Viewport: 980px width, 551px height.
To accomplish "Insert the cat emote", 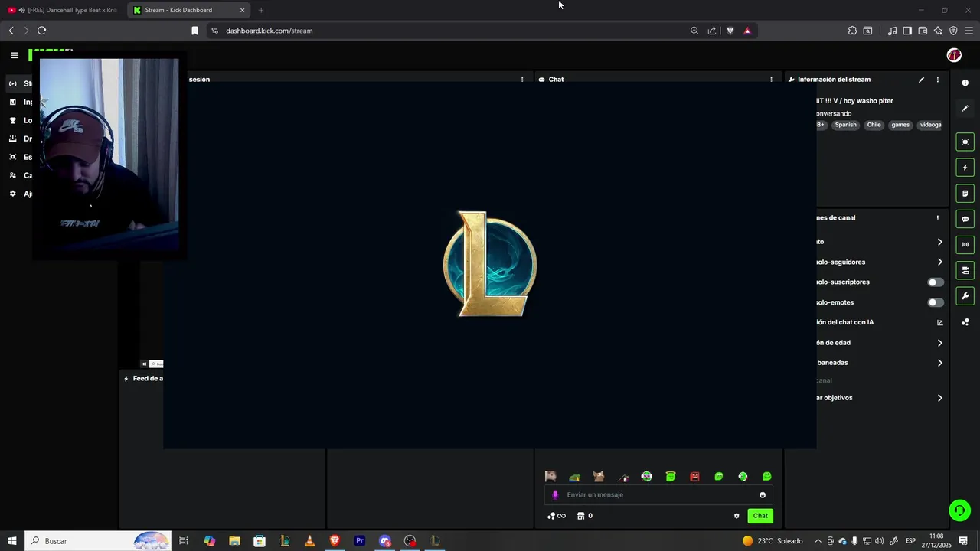I will tap(599, 477).
